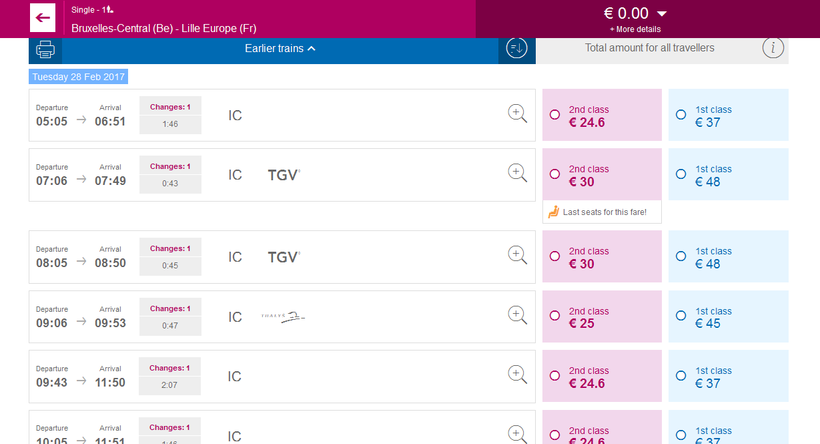Click the sort trains icon
This screenshot has width=820, height=444.
pyautogui.click(x=517, y=48)
